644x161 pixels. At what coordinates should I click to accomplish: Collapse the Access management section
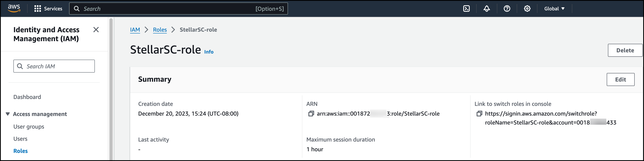click(x=8, y=114)
